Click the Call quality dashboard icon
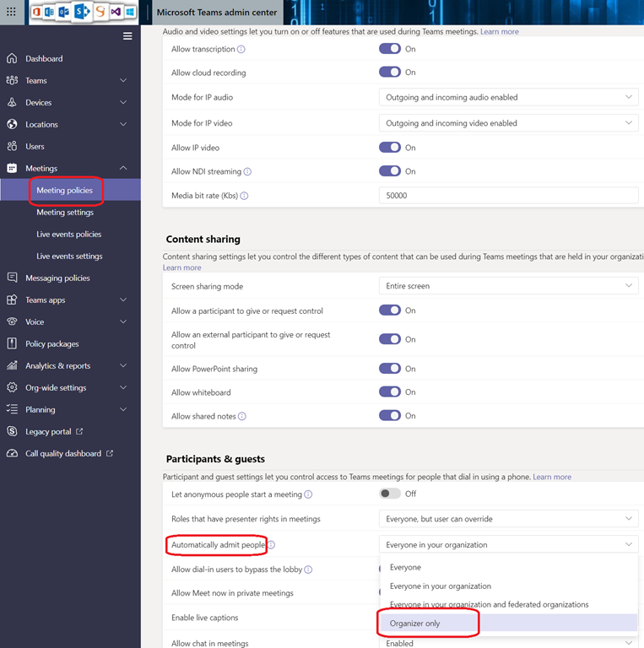The height and width of the screenshot is (648, 644). 12,454
